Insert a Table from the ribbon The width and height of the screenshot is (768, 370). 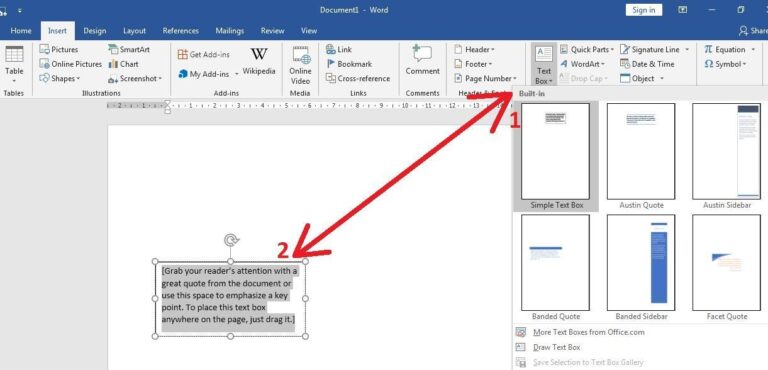(14, 65)
